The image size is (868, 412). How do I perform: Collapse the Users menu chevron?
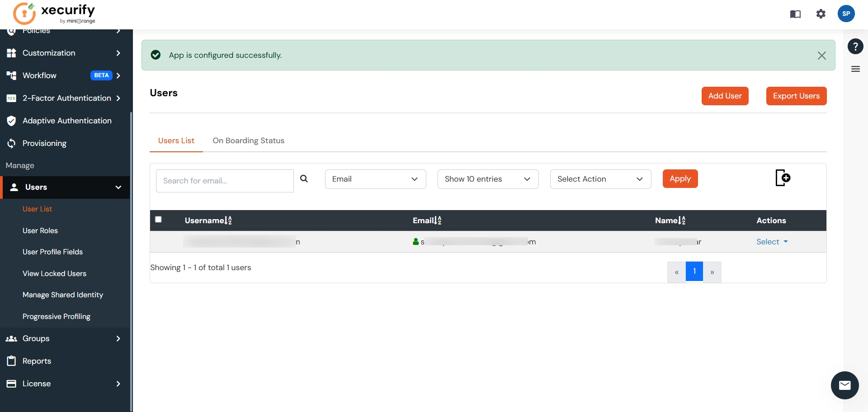point(118,187)
